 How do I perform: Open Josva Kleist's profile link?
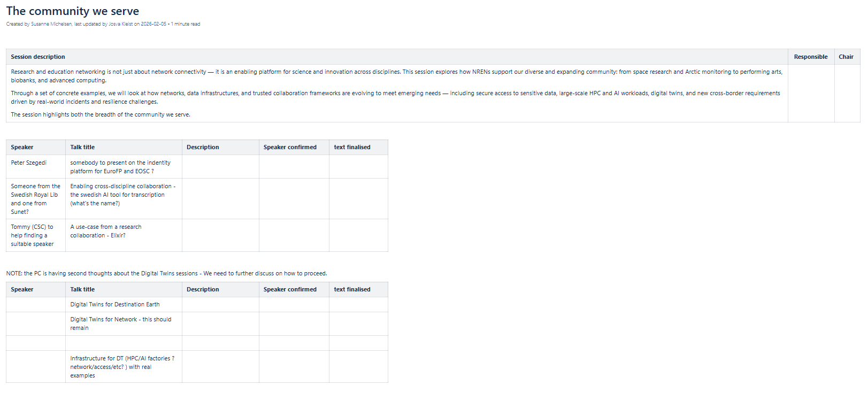[120, 24]
